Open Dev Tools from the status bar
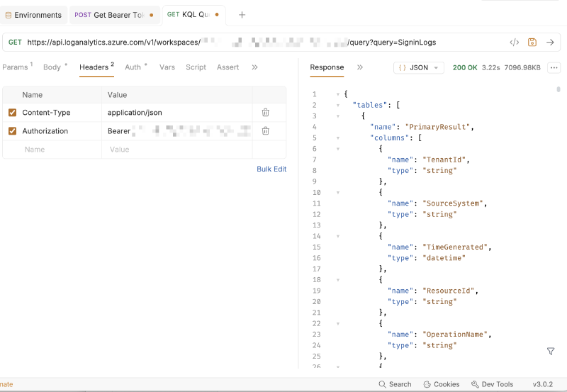 click(492, 384)
